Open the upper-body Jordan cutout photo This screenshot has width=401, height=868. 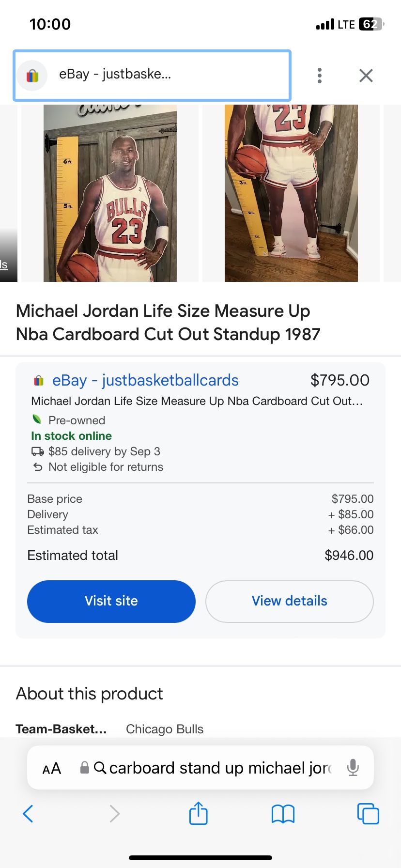pos(110,193)
